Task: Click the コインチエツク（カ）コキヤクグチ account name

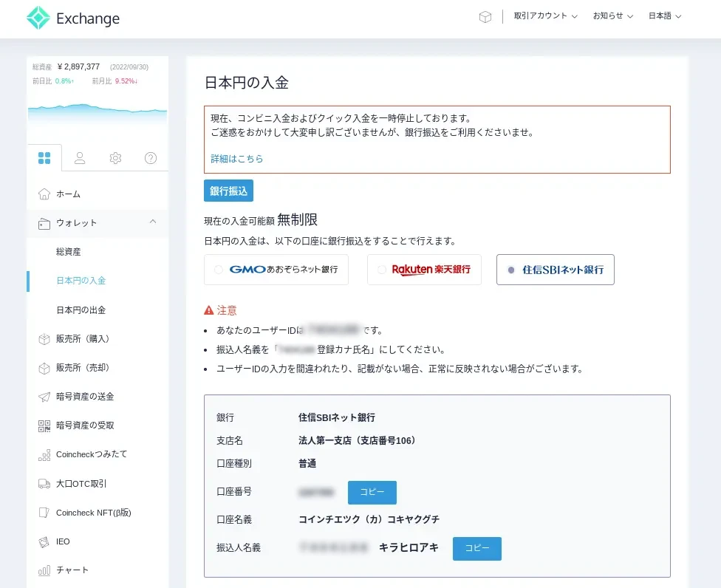Action: click(x=369, y=519)
